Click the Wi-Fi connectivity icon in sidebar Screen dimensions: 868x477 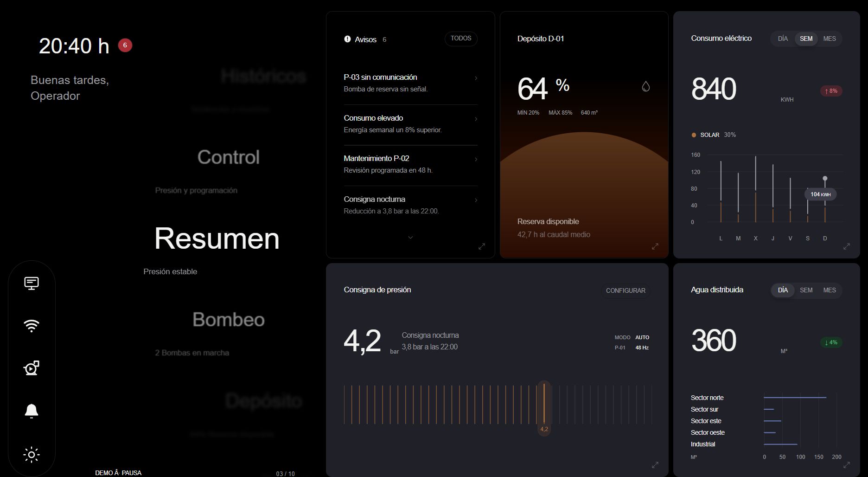(32, 326)
